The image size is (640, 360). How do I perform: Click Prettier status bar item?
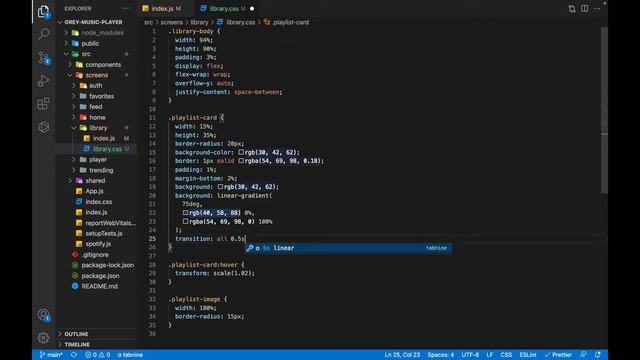(558, 355)
